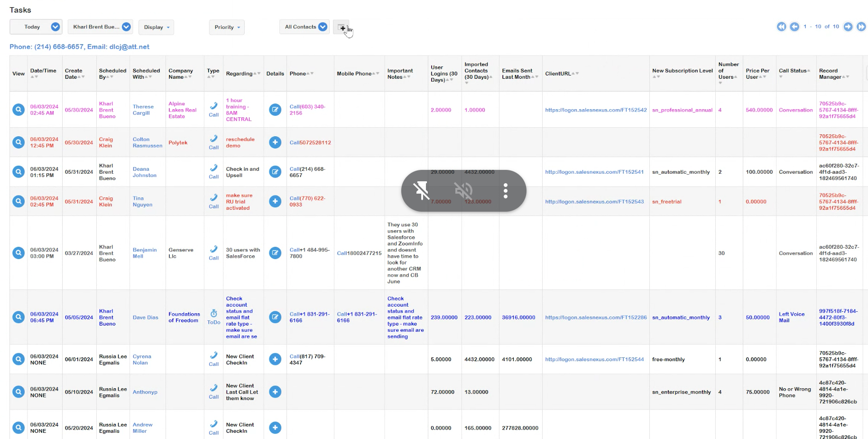
Task: Click the 'Left Voice Mail' call status
Action: point(791,317)
